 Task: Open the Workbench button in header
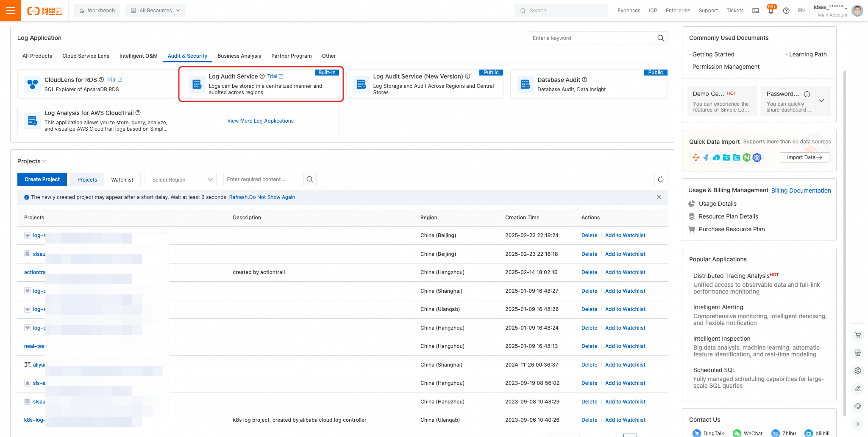pyautogui.click(x=97, y=11)
